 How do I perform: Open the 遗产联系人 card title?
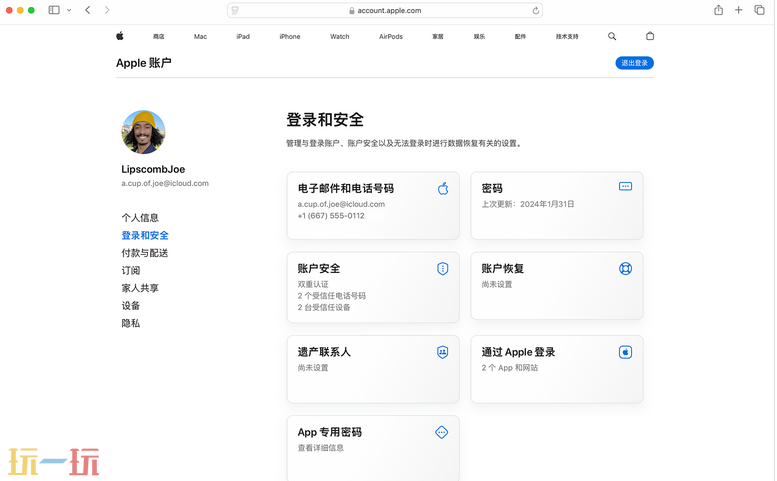[324, 352]
